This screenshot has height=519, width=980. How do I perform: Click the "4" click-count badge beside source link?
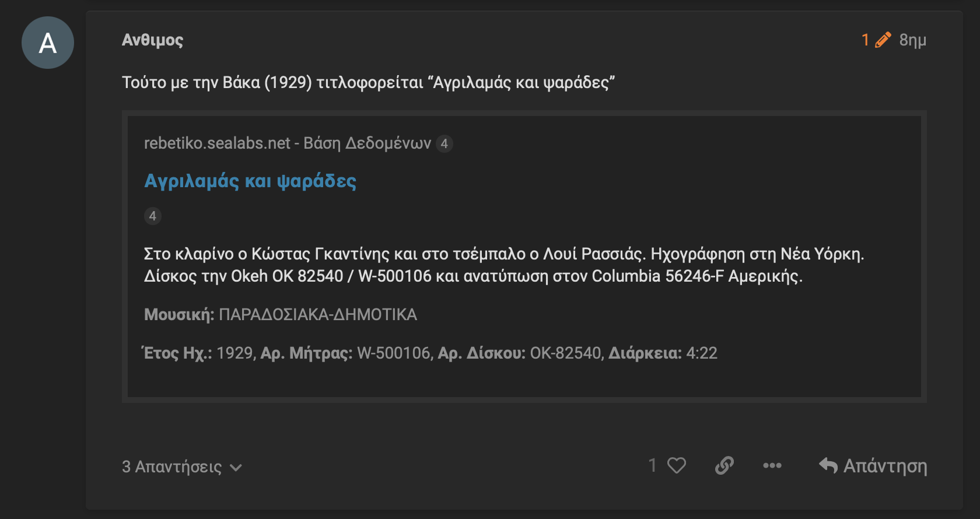(444, 143)
